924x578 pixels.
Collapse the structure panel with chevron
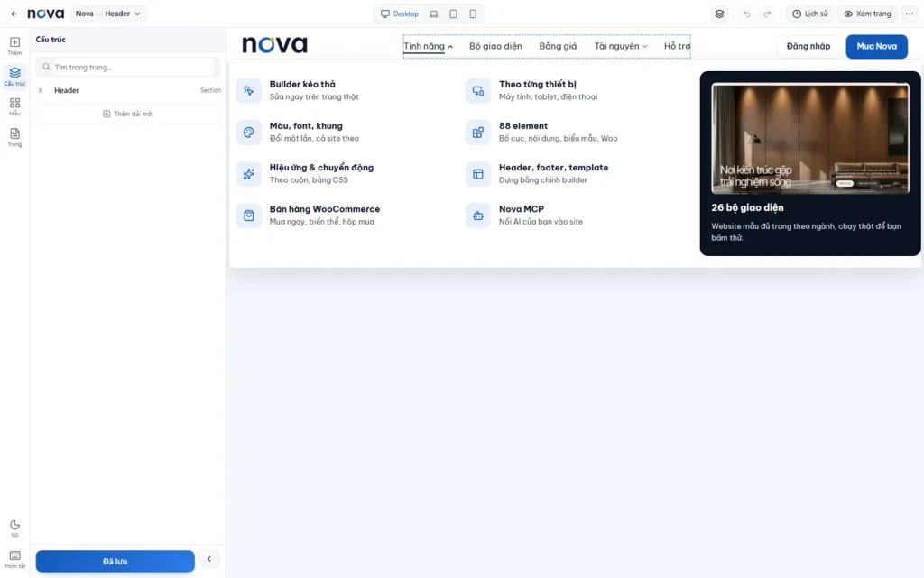click(208, 559)
